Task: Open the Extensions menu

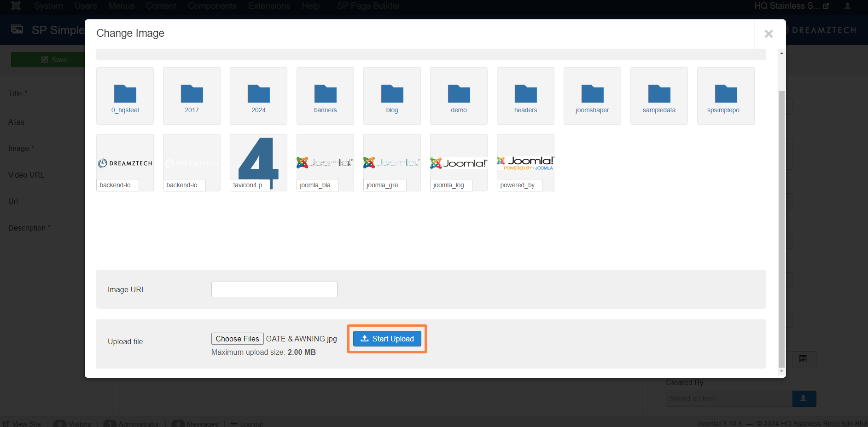Action: point(269,6)
